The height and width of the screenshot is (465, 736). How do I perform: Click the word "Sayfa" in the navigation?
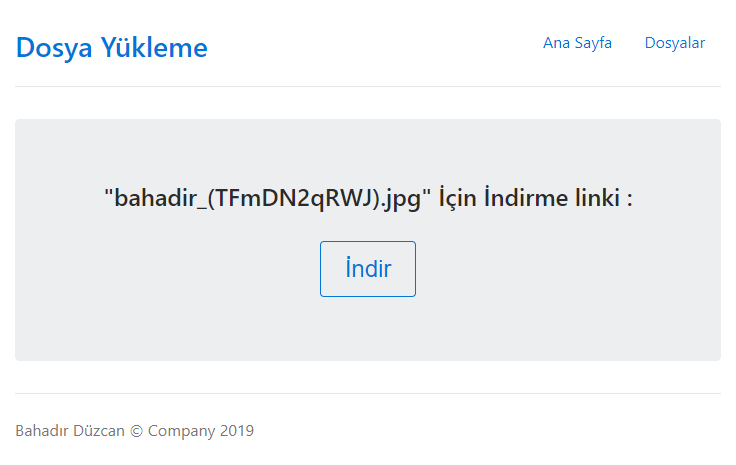[x=592, y=42]
